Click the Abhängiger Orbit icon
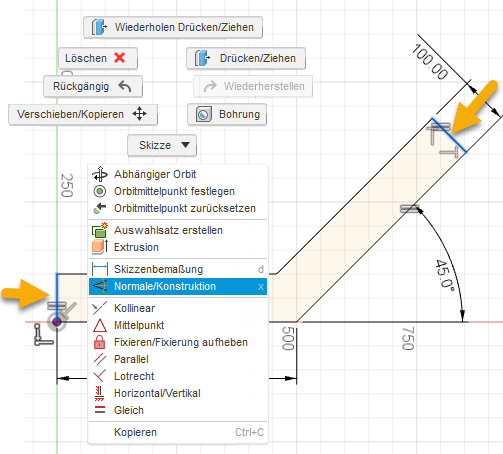The width and height of the screenshot is (503, 454). pos(100,174)
